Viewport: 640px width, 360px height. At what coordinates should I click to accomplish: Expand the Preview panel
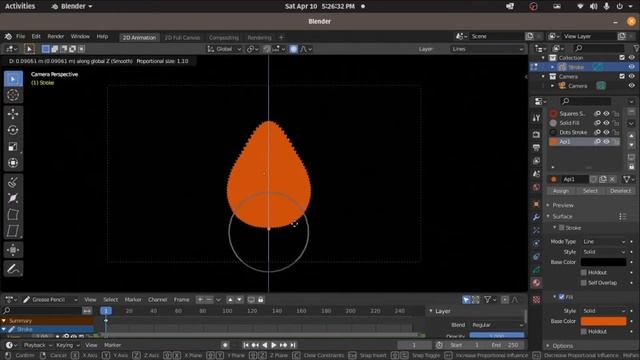tap(562, 205)
